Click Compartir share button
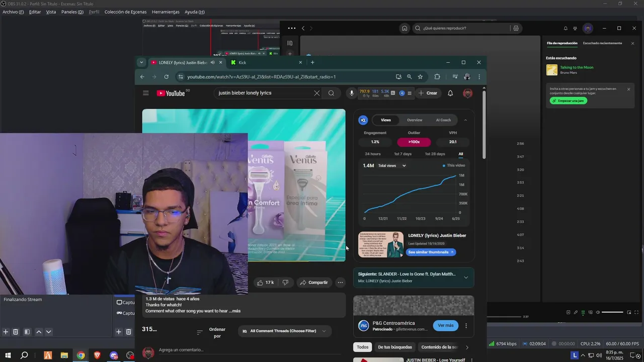The width and height of the screenshot is (644, 362). [313, 283]
